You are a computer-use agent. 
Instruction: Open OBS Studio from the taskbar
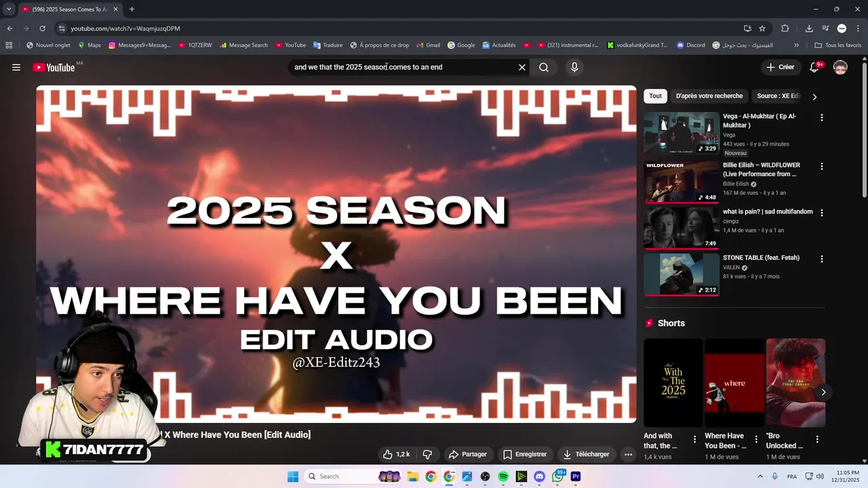pyautogui.click(x=485, y=476)
